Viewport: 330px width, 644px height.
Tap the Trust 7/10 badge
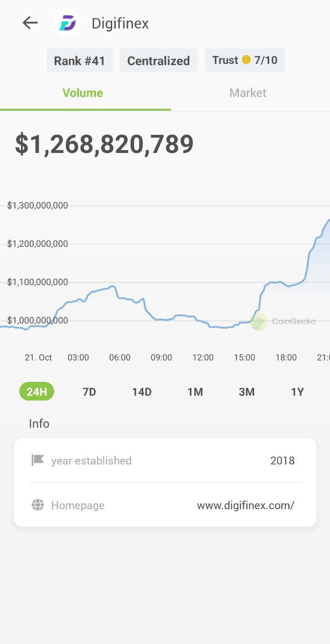coord(244,60)
